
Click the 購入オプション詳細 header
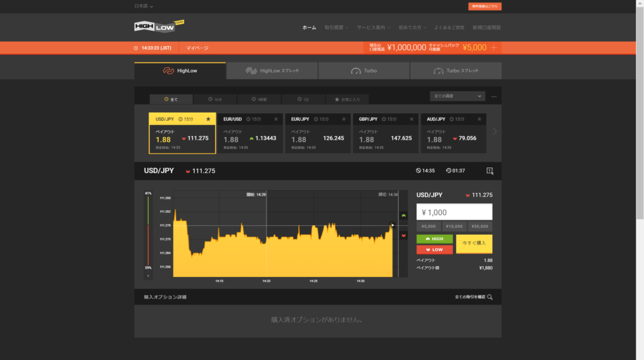tap(165, 297)
